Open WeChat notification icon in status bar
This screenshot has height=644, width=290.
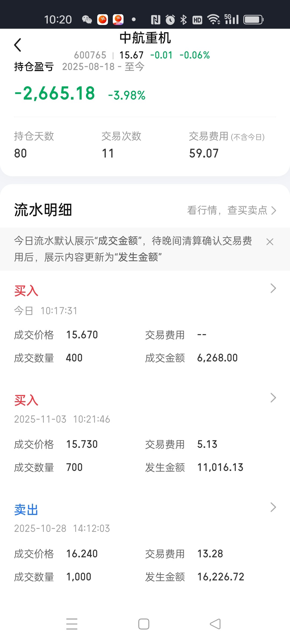[x=87, y=20]
